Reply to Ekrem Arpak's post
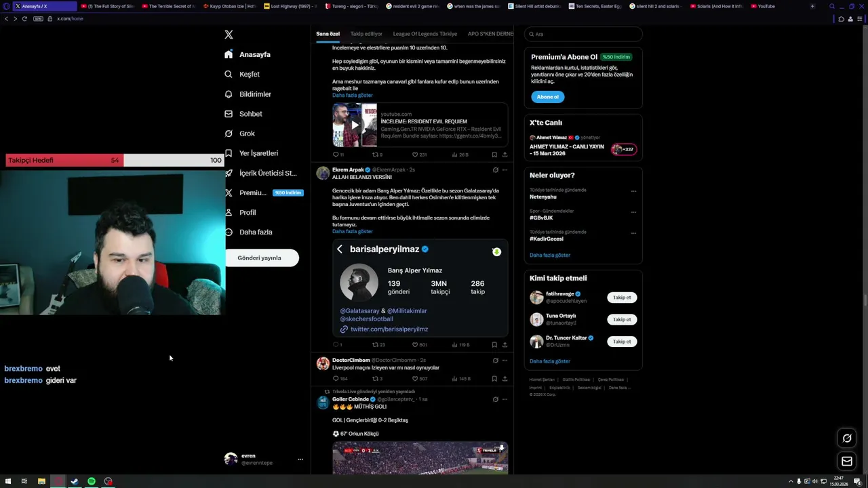The width and height of the screenshot is (868, 488). (337, 345)
